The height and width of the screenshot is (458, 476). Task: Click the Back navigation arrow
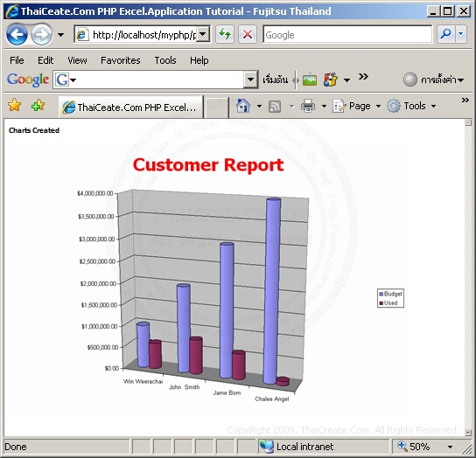pos(17,34)
